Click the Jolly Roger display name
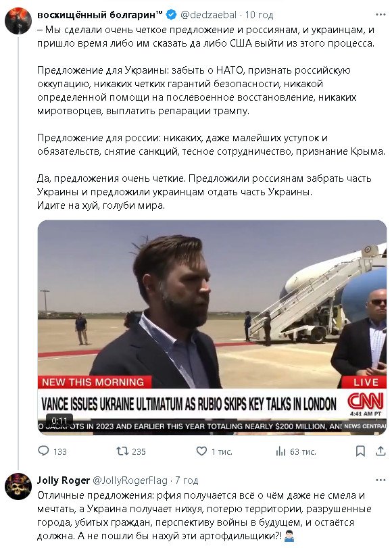The width and height of the screenshot is (392, 548). click(64, 480)
